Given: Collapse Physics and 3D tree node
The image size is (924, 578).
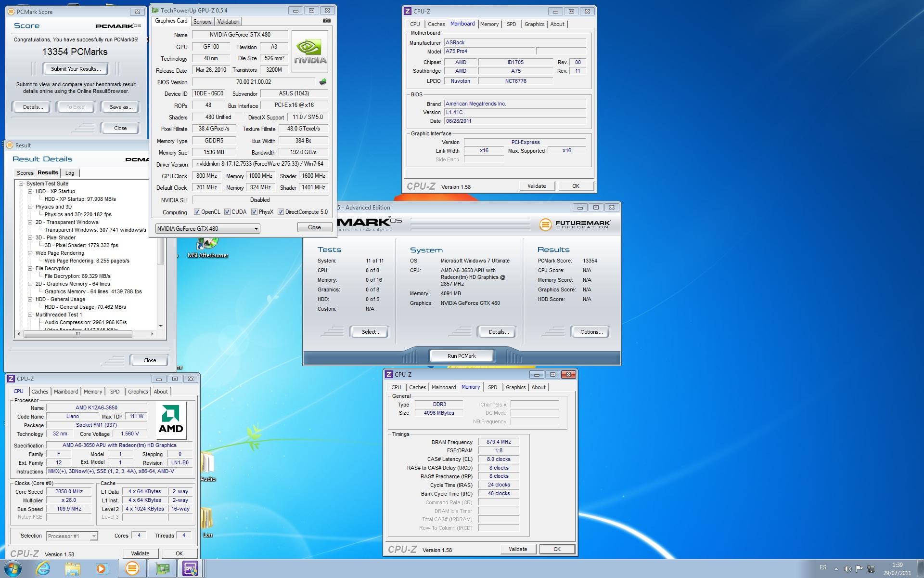Looking at the screenshot, I should [30, 207].
